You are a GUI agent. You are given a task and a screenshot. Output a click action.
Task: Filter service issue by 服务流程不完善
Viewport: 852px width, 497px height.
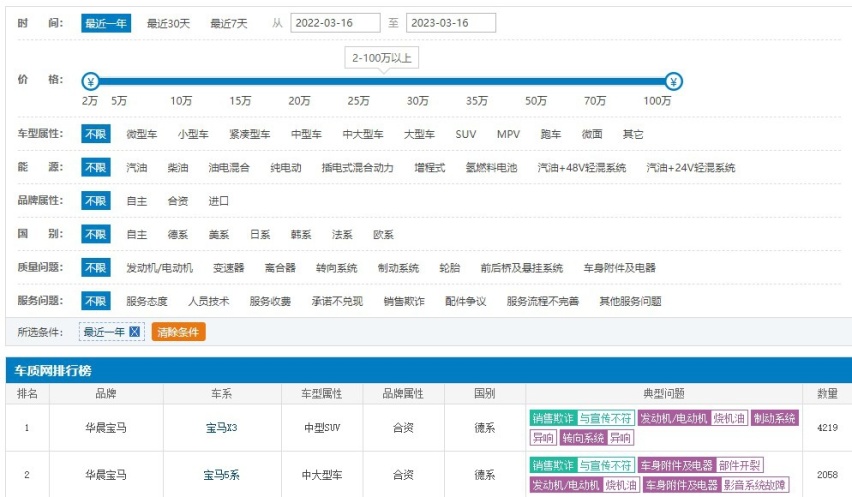[543, 301]
